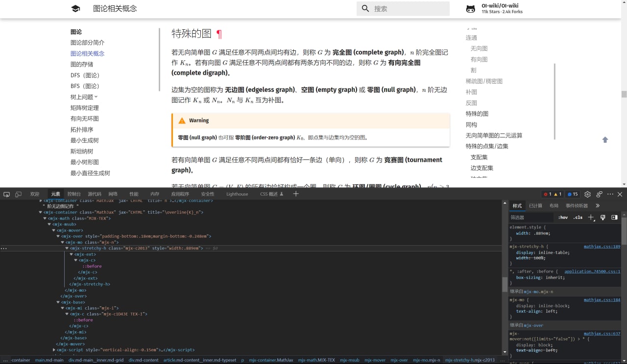Open the mathjax.css:189 stylesheet link

pos(602,246)
